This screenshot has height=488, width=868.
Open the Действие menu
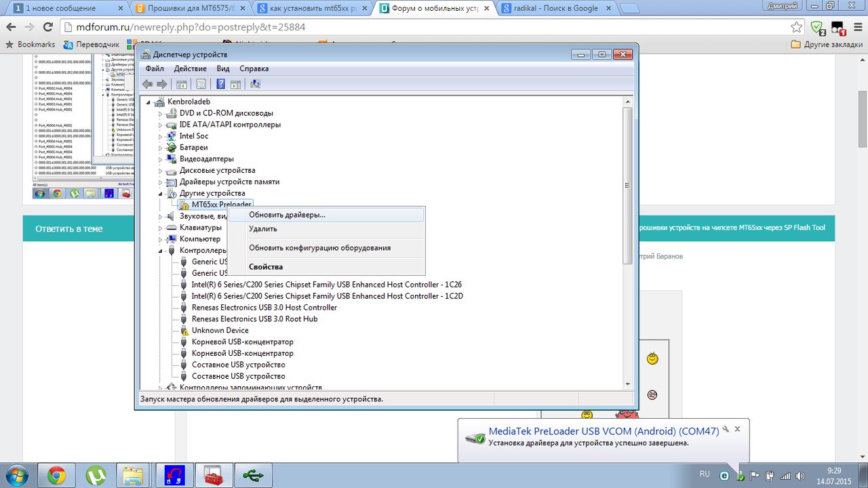coord(190,68)
